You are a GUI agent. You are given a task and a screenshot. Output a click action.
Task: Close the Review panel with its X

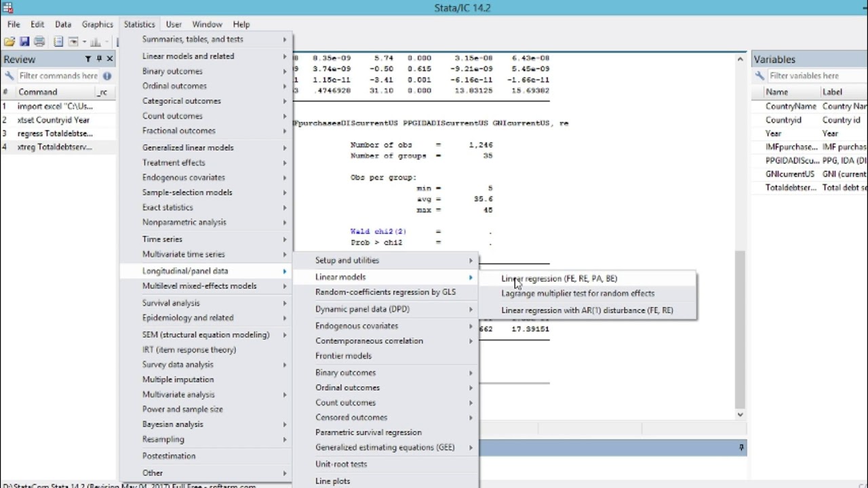pos(110,60)
